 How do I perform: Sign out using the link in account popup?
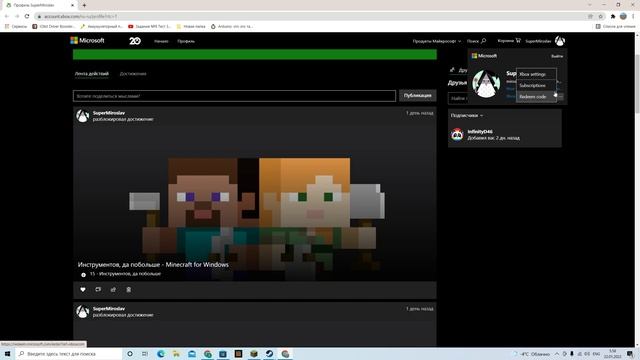click(557, 56)
